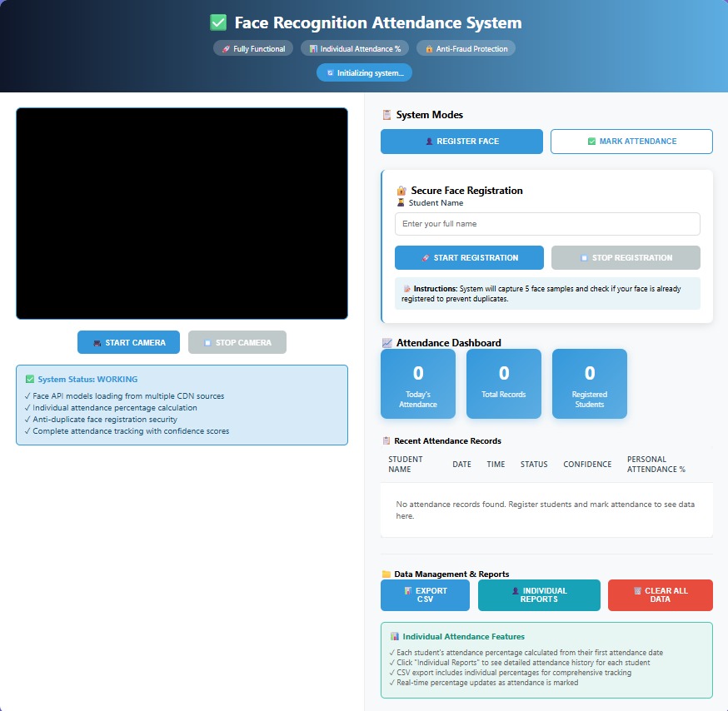Image resolution: width=728 pixels, height=711 pixels.
Task: Click inside the Enter your full name field
Action: pyautogui.click(x=547, y=224)
